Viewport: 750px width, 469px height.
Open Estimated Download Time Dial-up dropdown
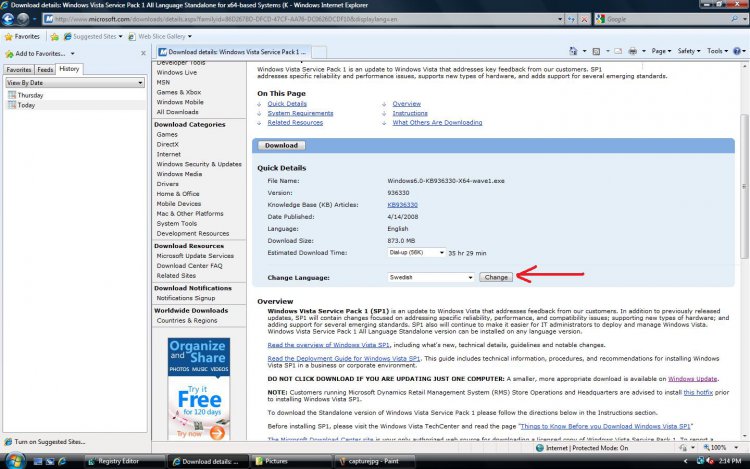click(x=416, y=252)
